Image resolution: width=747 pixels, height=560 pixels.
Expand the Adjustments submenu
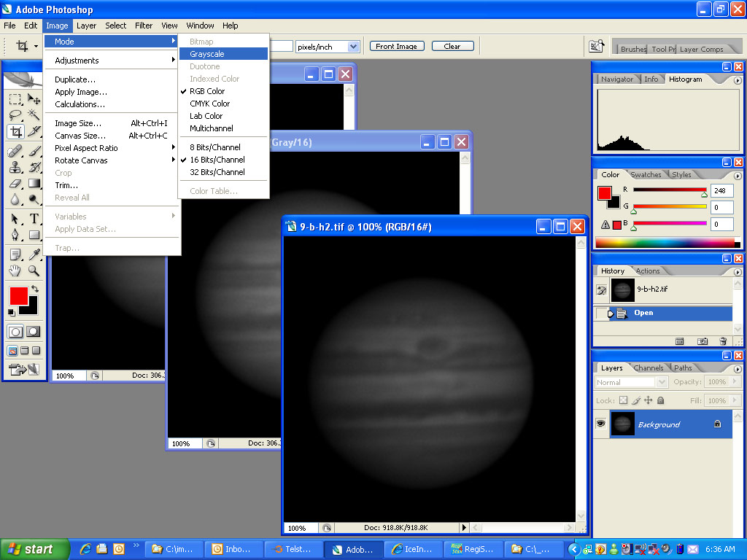click(112, 61)
